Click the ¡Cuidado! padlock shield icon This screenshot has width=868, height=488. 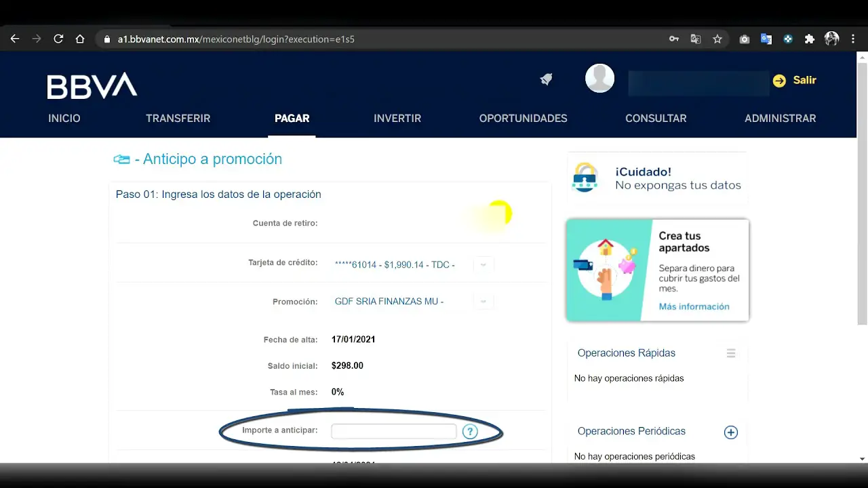[x=585, y=178]
